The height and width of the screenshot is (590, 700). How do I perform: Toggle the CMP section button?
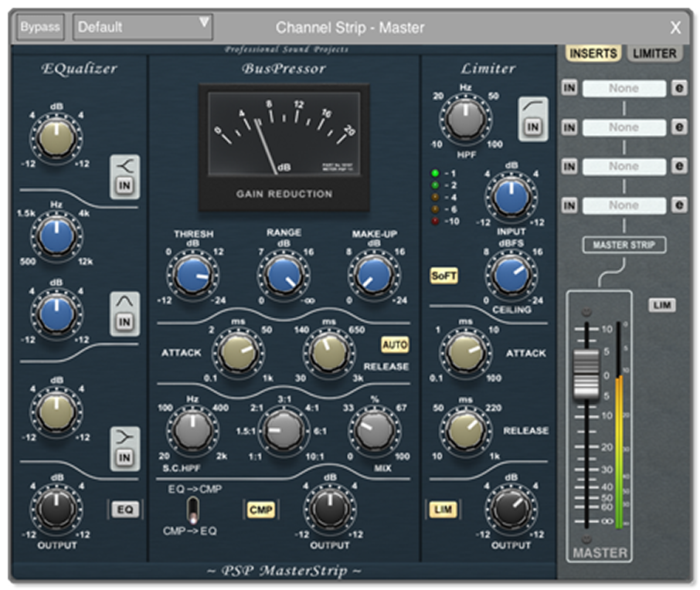(261, 510)
